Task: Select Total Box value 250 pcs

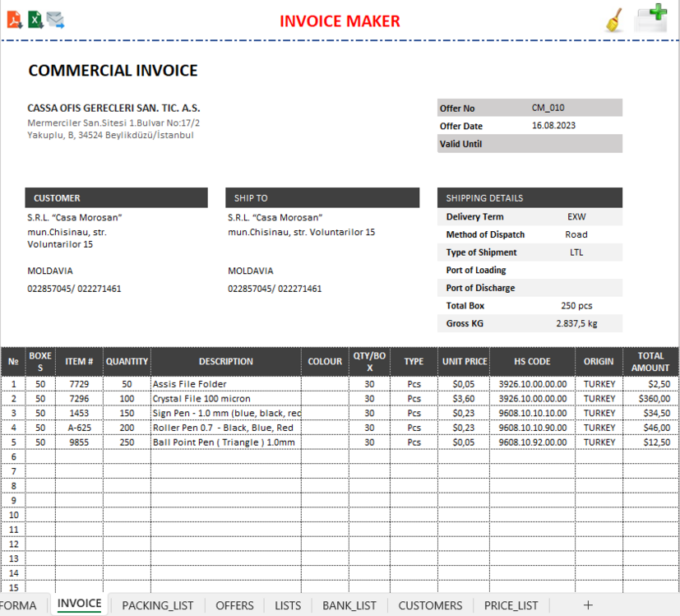Action: [576, 305]
